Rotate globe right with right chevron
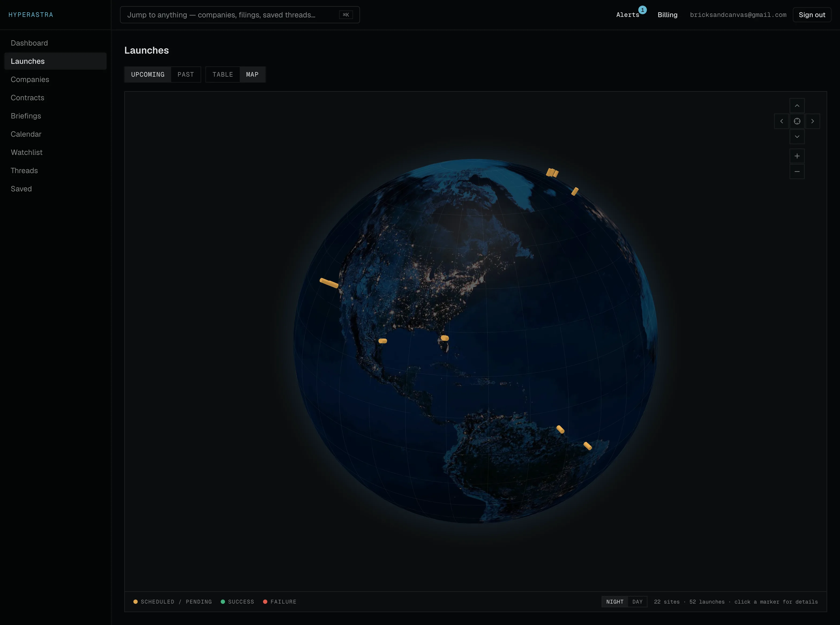The image size is (840, 625). tap(812, 121)
